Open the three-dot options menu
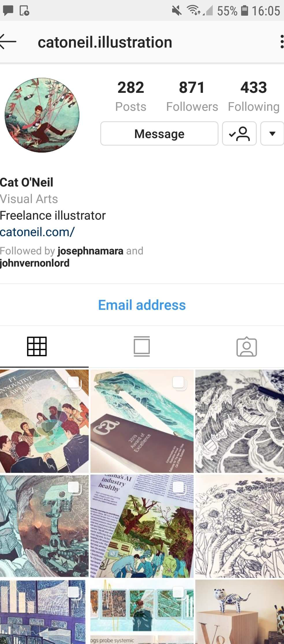This screenshot has height=644, width=284. 281,42
